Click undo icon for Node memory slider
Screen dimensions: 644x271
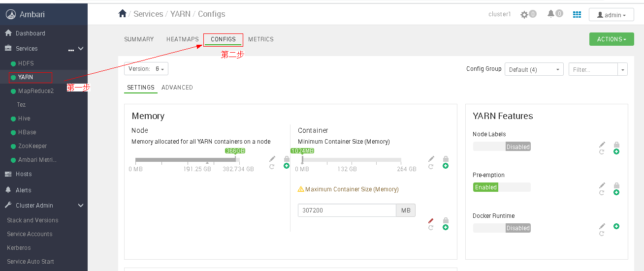tap(272, 167)
